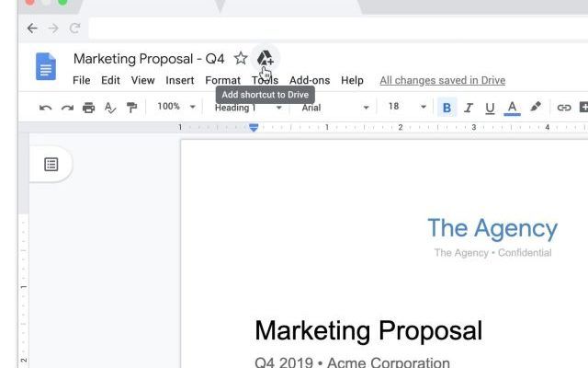Click the undo arrow icon
588x368 pixels.
(x=45, y=108)
